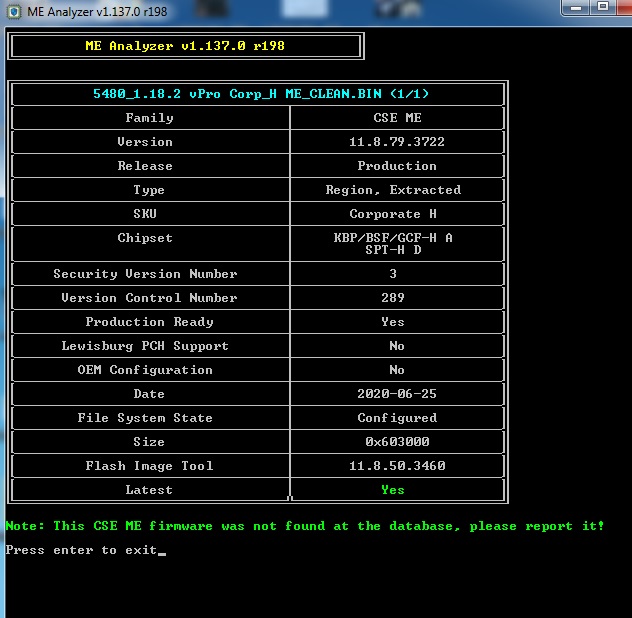
Task: Click the Type label cell
Action: (x=149, y=190)
